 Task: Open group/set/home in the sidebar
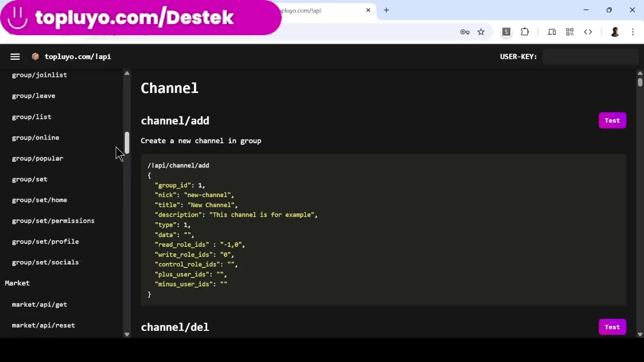(39, 200)
